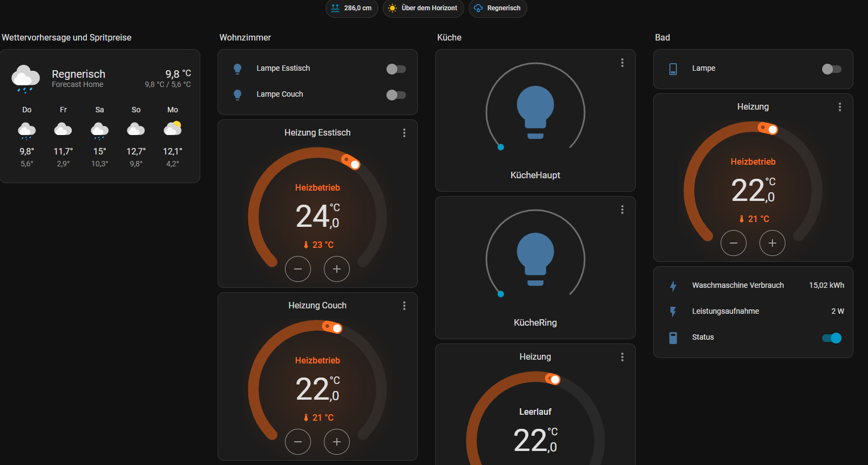This screenshot has width=868, height=465.
Task: Select the Regnerisch chip at top
Action: (x=497, y=8)
